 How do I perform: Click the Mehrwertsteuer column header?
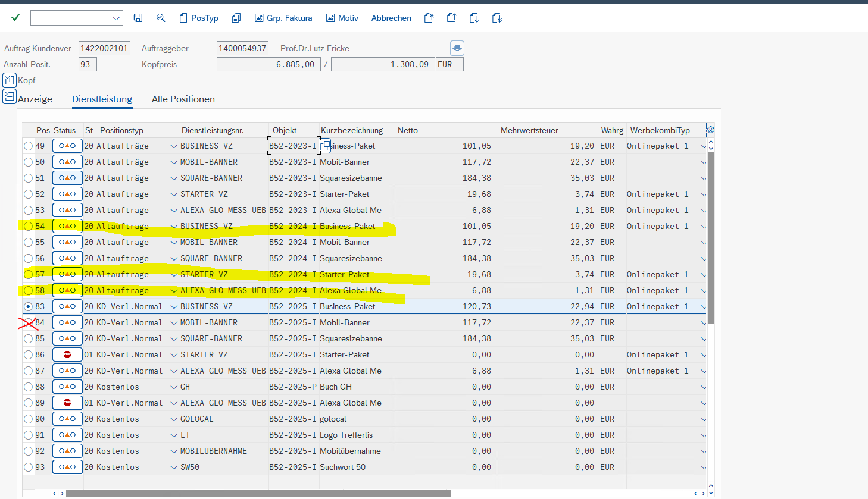(x=548, y=130)
